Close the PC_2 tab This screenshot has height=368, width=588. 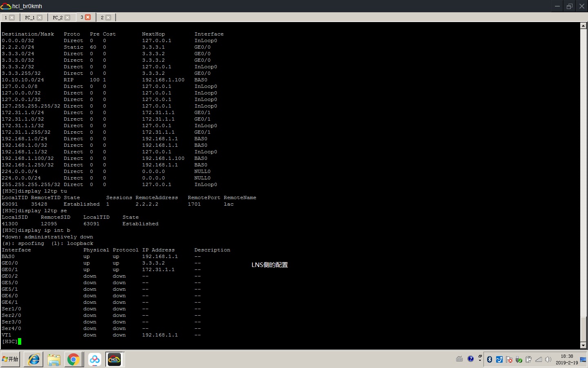tap(67, 18)
